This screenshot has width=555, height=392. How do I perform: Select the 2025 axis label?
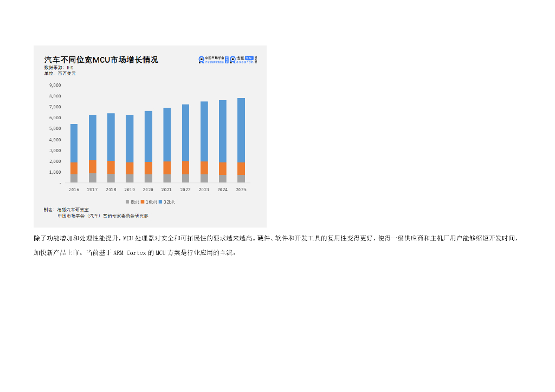click(x=241, y=189)
